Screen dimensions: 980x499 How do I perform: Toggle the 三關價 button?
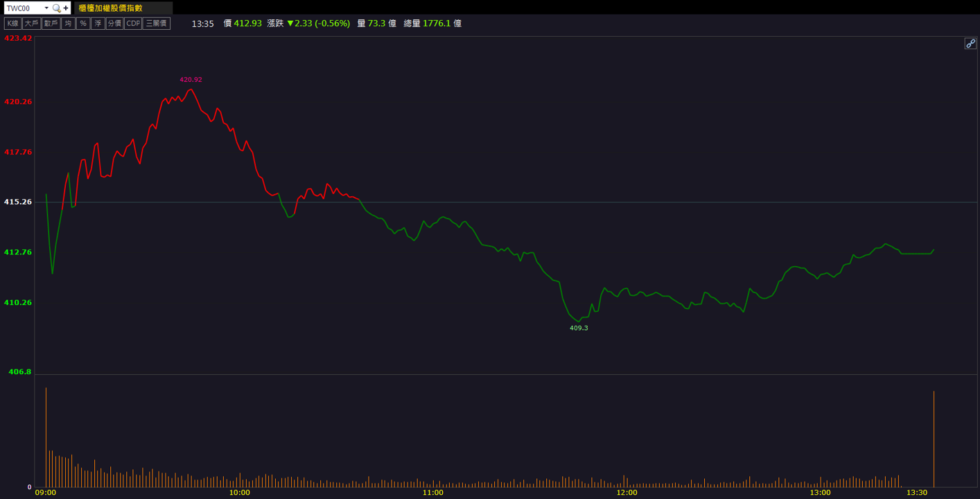(x=156, y=24)
